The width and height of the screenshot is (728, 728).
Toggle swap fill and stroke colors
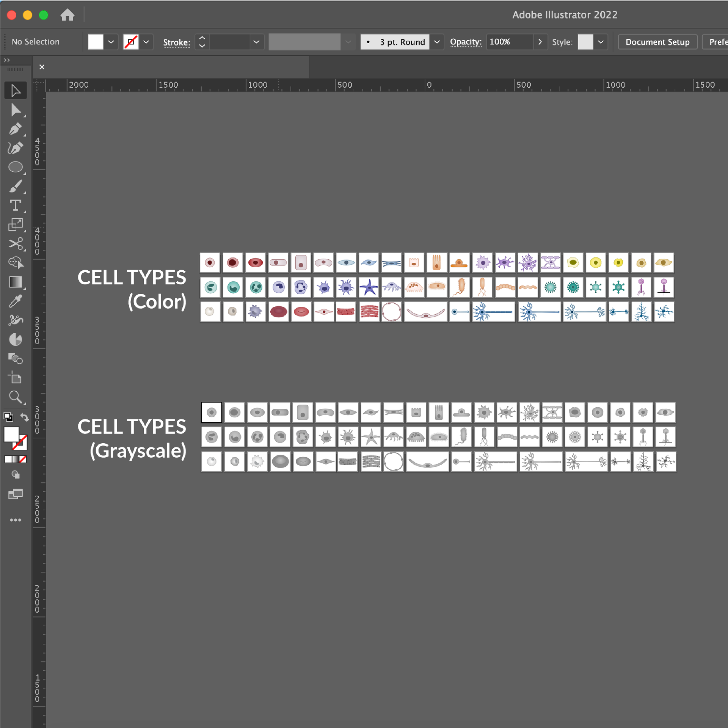click(24, 417)
